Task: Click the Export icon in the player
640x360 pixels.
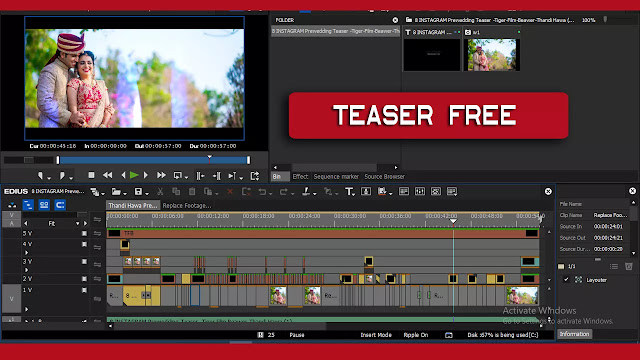Action: [x=255, y=176]
